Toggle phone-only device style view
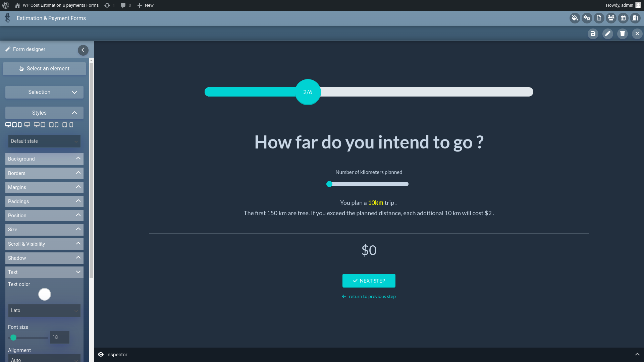This screenshot has width=644, height=362. [x=71, y=125]
